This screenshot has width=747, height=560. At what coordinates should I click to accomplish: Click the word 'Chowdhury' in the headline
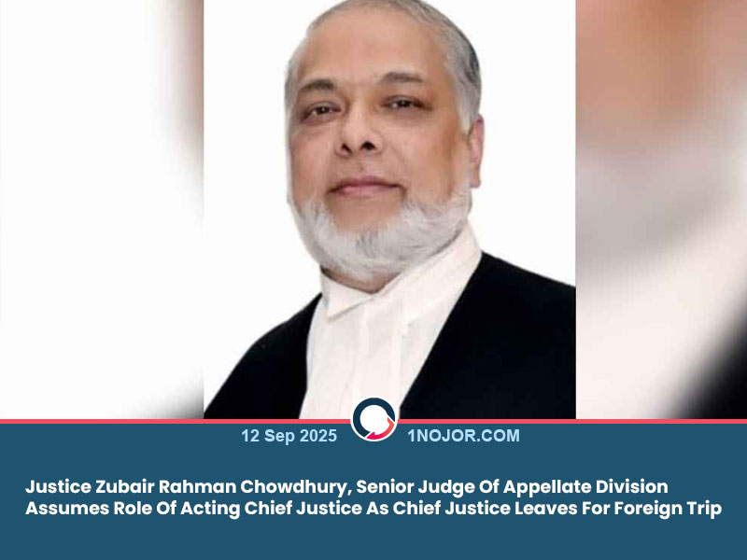point(295,486)
